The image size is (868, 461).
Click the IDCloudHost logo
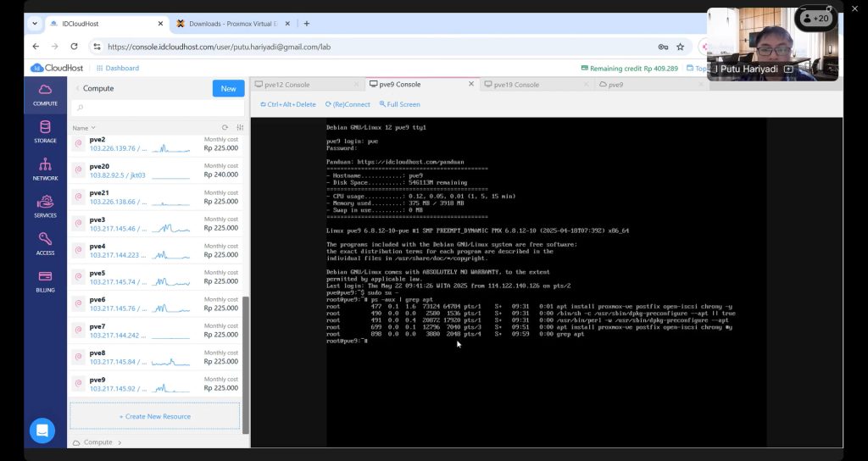(57, 68)
